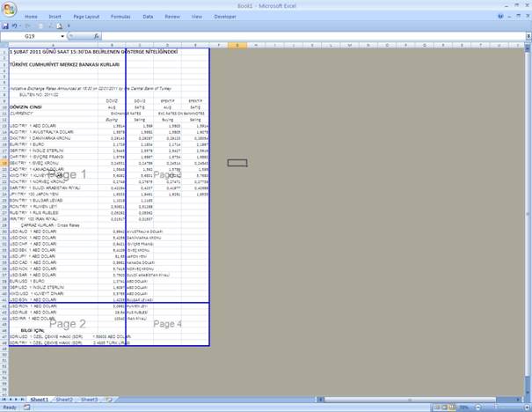Click cell 'TÜRKİYE CUMHURİYET MERKEZ BANKASI KURLARI'
532x412 pixels.
(64, 64)
